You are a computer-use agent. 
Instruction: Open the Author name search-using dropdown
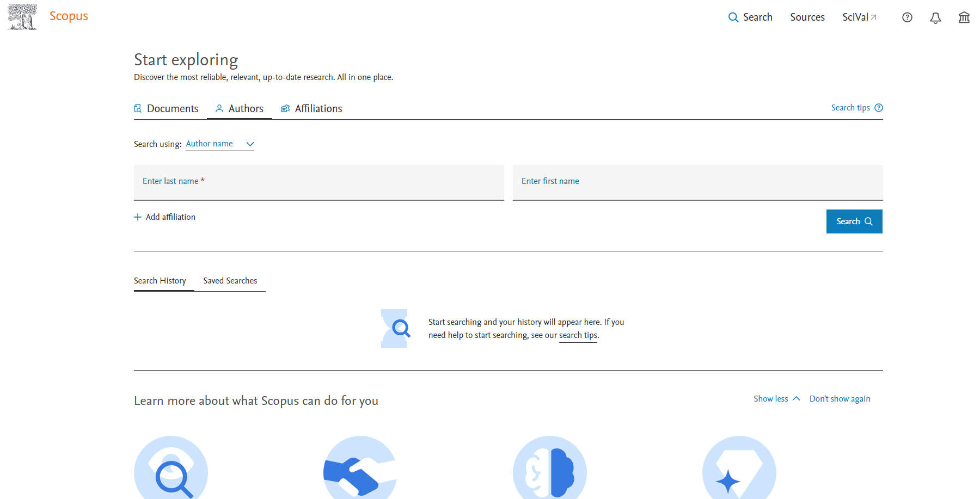[220, 144]
